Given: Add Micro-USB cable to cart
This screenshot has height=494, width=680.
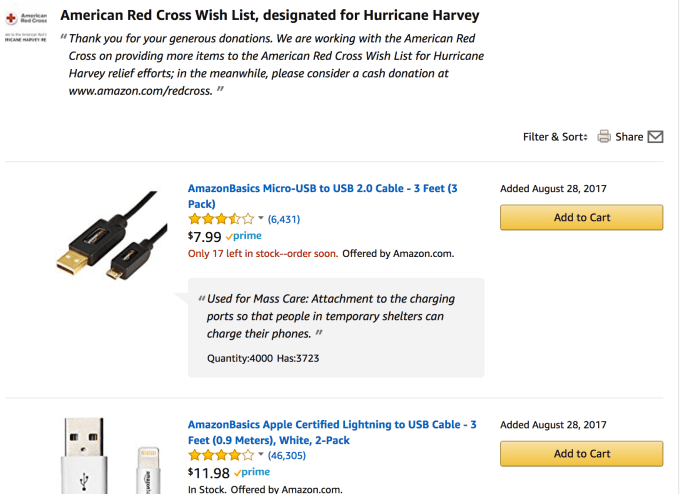Looking at the screenshot, I should coord(581,218).
